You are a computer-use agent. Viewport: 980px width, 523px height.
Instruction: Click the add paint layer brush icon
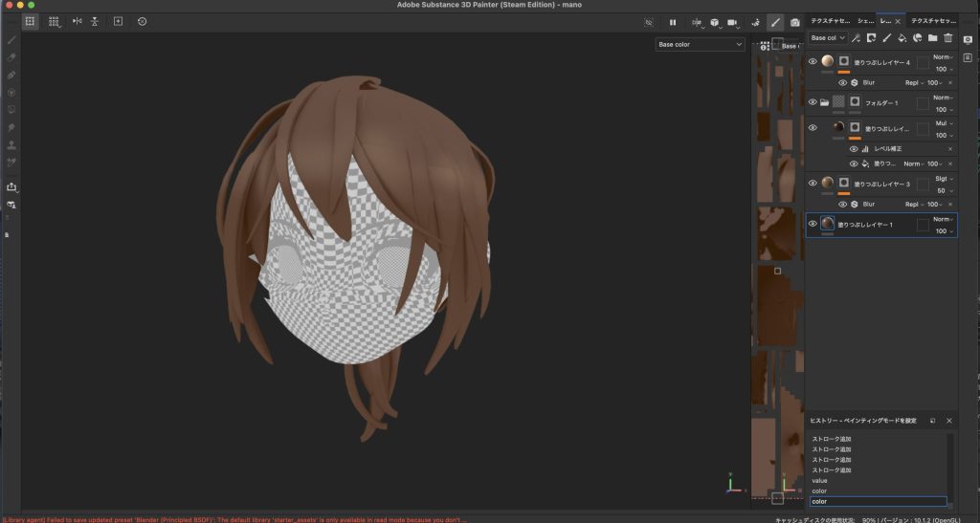(886, 38)
